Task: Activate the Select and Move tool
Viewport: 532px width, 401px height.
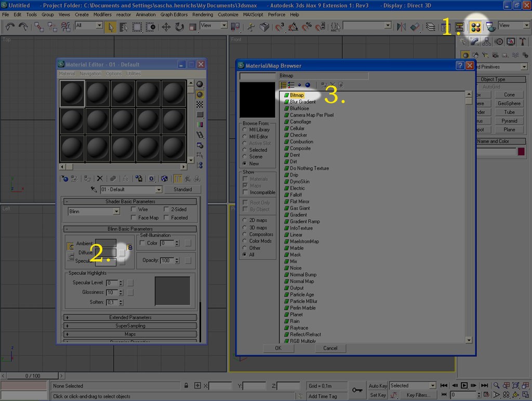Action: click(166, 27)
